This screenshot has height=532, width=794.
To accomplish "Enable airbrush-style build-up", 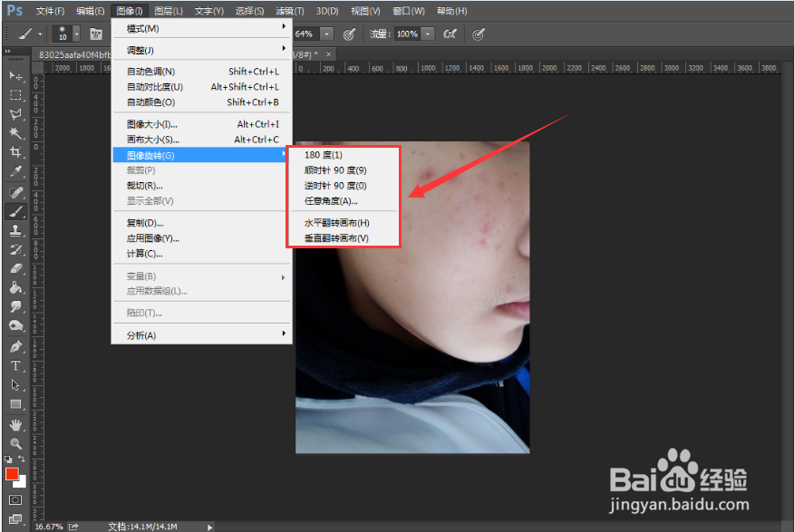I will click(450, 34).
